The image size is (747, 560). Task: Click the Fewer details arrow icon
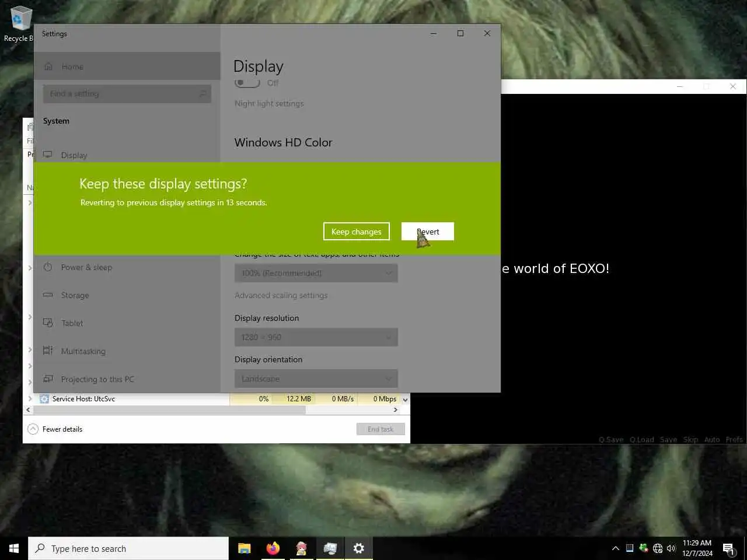click(x=33, y=429)
